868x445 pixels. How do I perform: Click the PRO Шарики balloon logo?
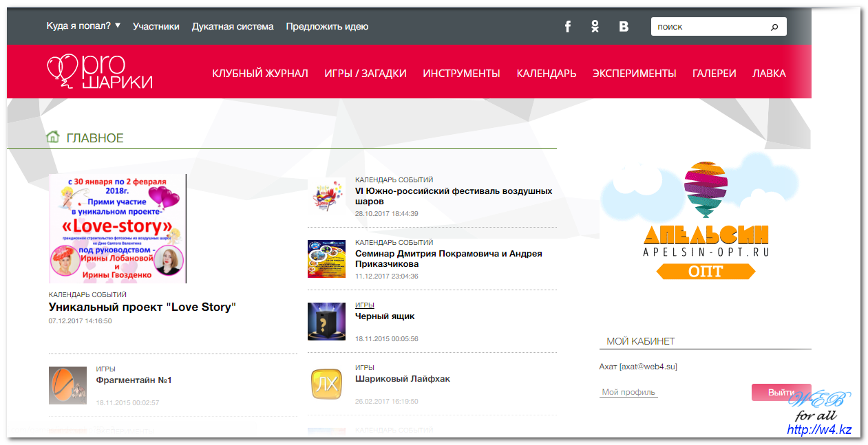(100, 72)
